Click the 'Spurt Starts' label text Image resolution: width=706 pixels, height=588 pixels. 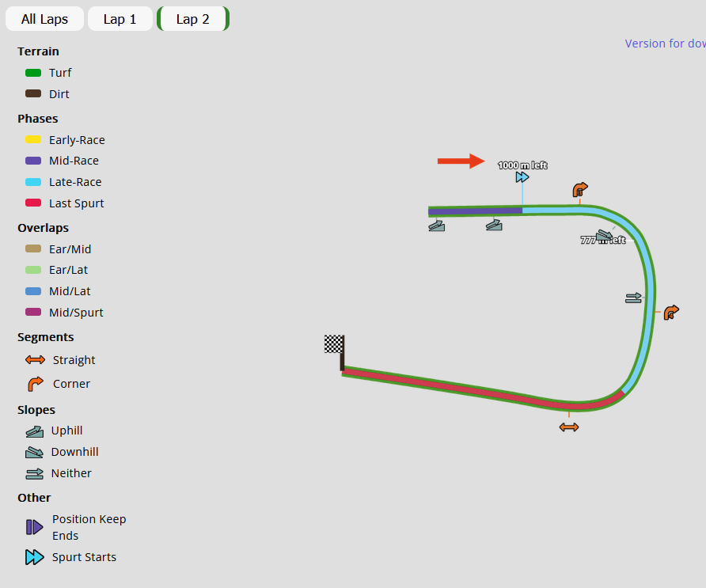click(x=84, y=557)
